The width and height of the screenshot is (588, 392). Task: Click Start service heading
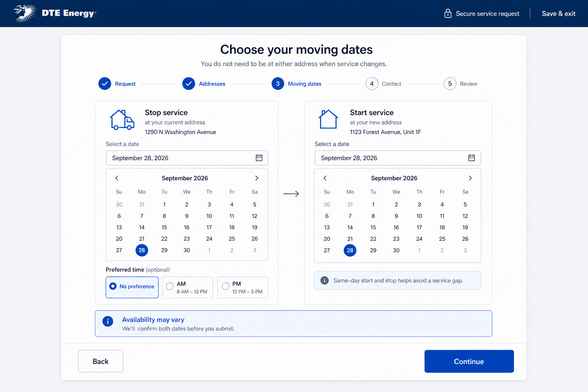[x=372, y=113]
